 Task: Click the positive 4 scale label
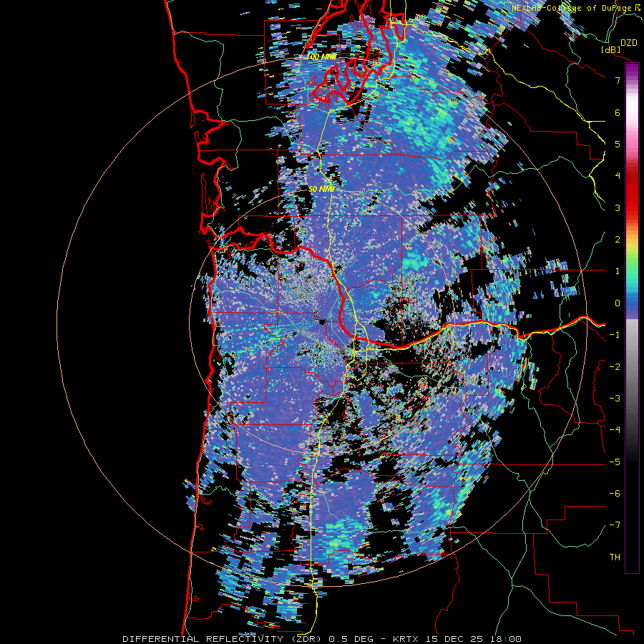[x=618, y=176]
